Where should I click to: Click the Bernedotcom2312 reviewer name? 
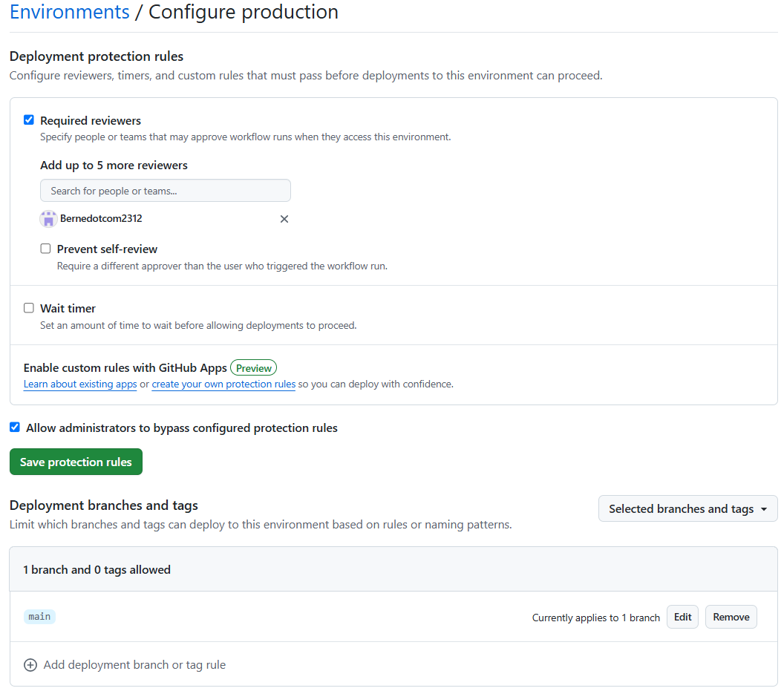pos(101,218)
